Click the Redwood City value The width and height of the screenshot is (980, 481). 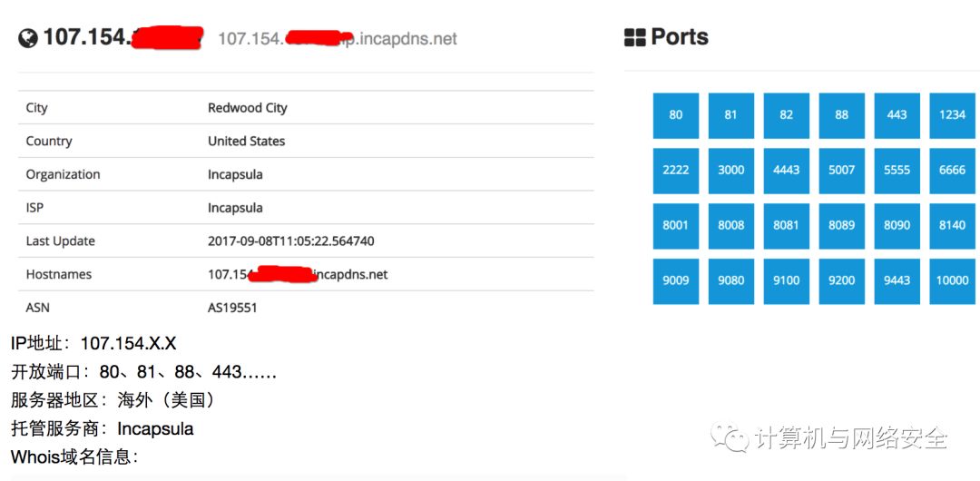click(x=247, y=108)
